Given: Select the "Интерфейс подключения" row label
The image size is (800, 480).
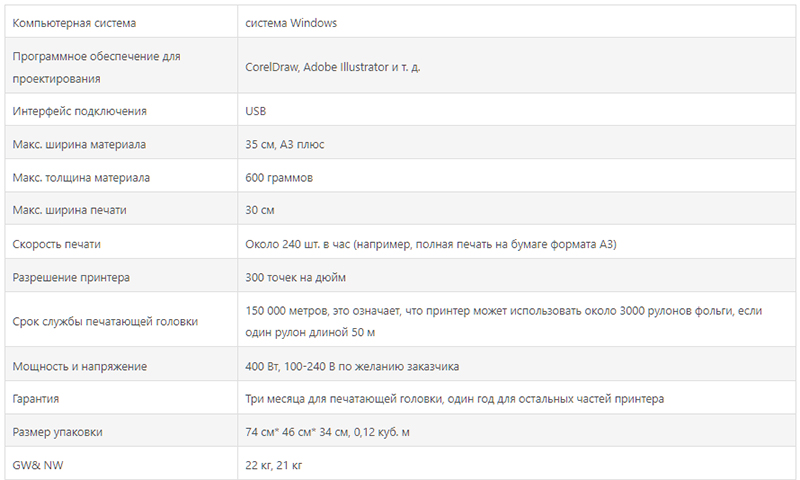Looking at the screenshot, I should pyautogui.click(x=80, y=111).
